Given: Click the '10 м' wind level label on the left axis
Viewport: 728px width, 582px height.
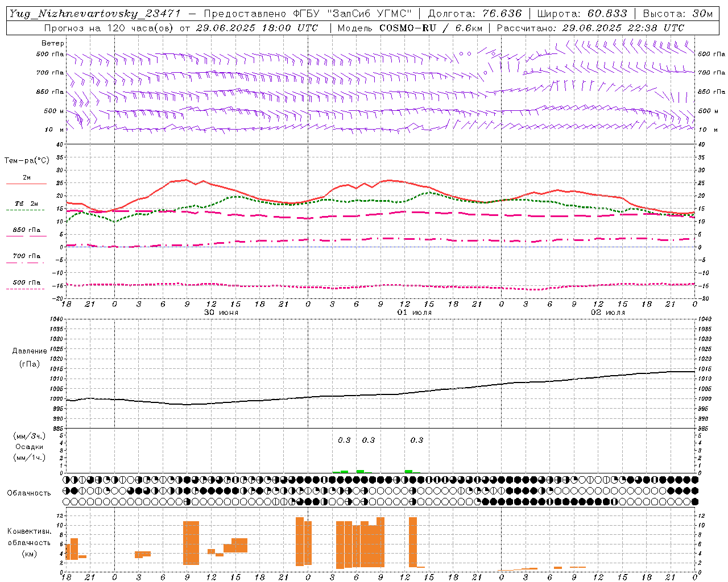Looking at the screenshot, I should pos(55,130).
